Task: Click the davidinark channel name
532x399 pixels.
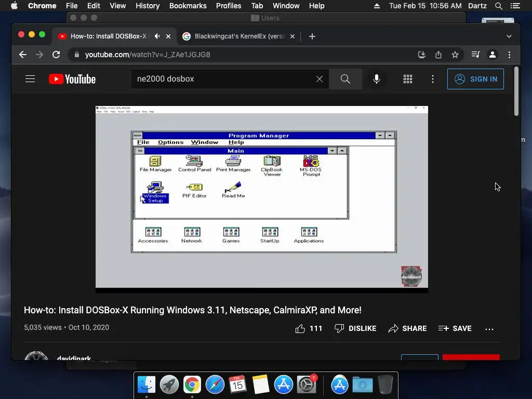Action: pos(74,358)
